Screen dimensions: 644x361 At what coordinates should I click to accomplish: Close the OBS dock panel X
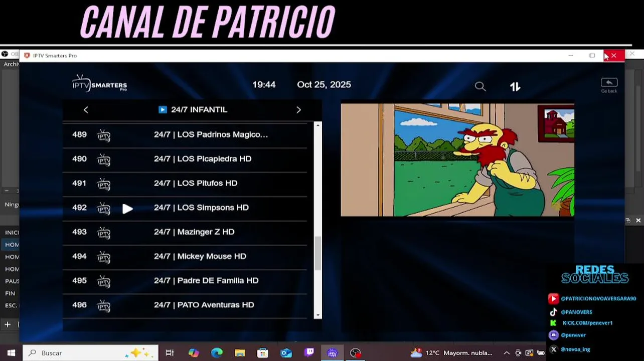[x=638, y=221]
